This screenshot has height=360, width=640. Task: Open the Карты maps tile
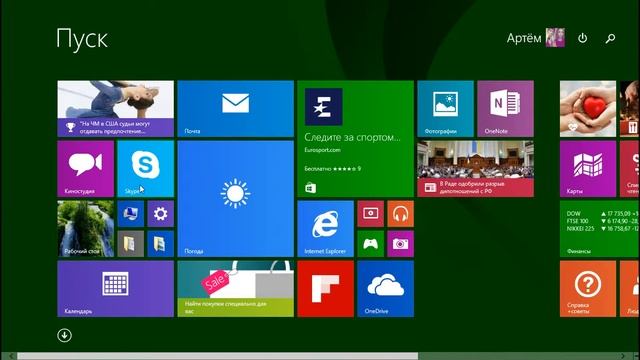[x=588, y=169]
